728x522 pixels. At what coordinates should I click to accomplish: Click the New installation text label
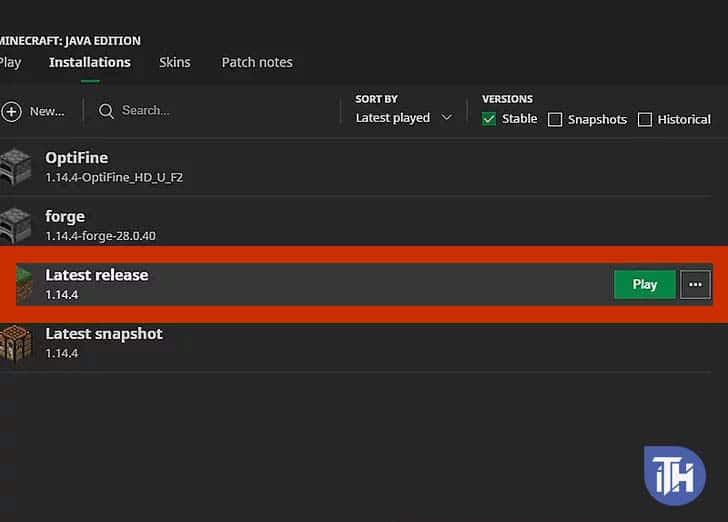pyautogui.click(x=47, y=111)
